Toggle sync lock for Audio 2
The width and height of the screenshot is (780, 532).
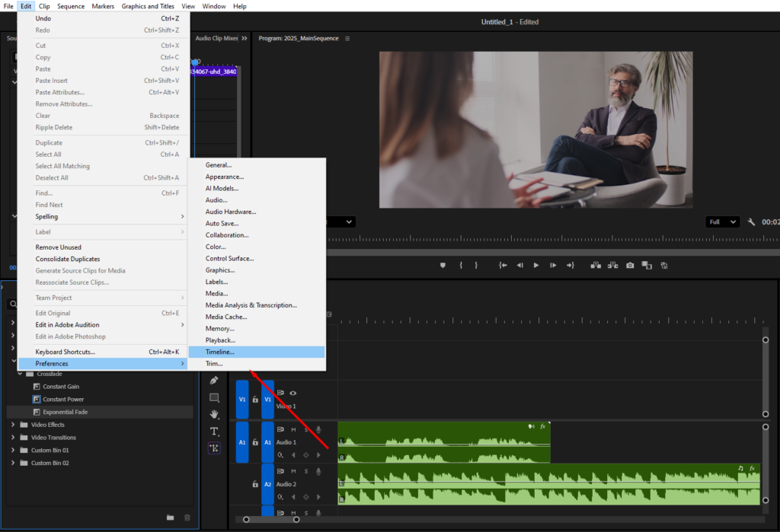pos(280,471)
